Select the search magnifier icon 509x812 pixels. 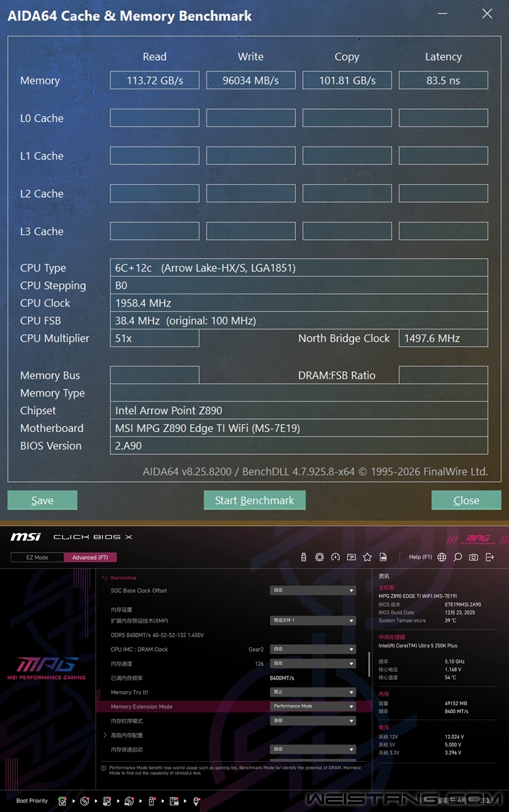[x=458, y=557]
